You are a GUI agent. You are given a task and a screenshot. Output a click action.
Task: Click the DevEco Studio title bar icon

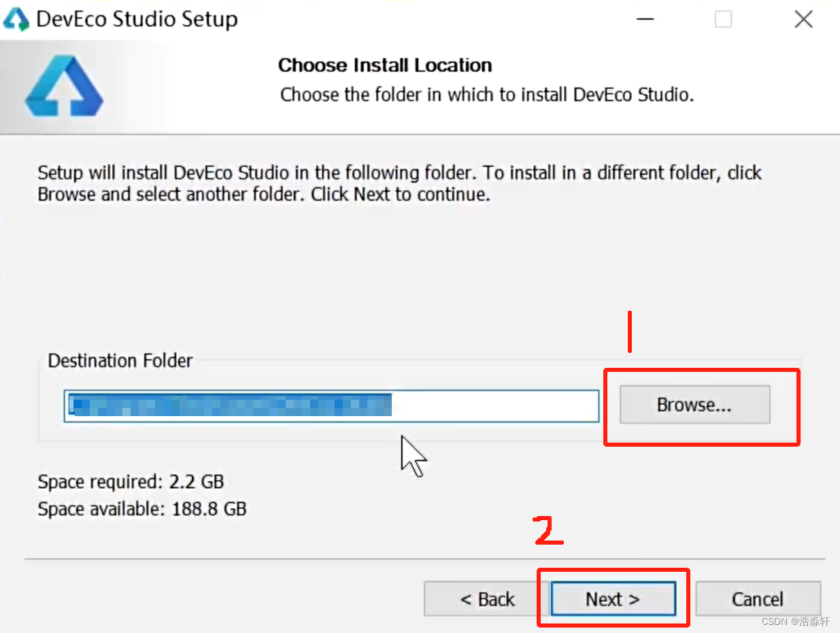[x=16, y=19]
